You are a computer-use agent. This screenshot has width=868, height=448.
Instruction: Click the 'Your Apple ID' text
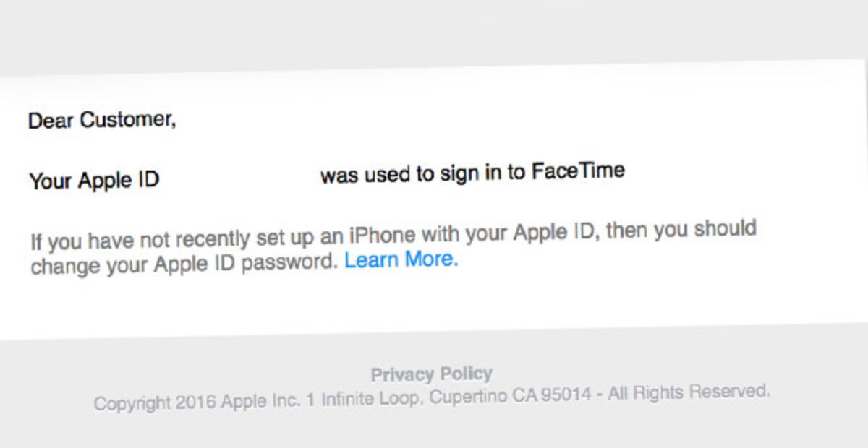(x=94, y=180)
